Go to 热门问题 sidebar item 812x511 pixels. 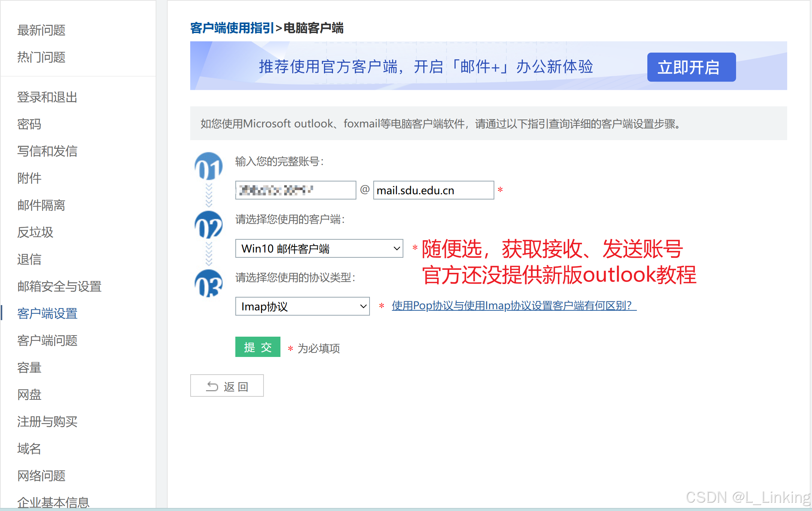click(x=41, y=57)
